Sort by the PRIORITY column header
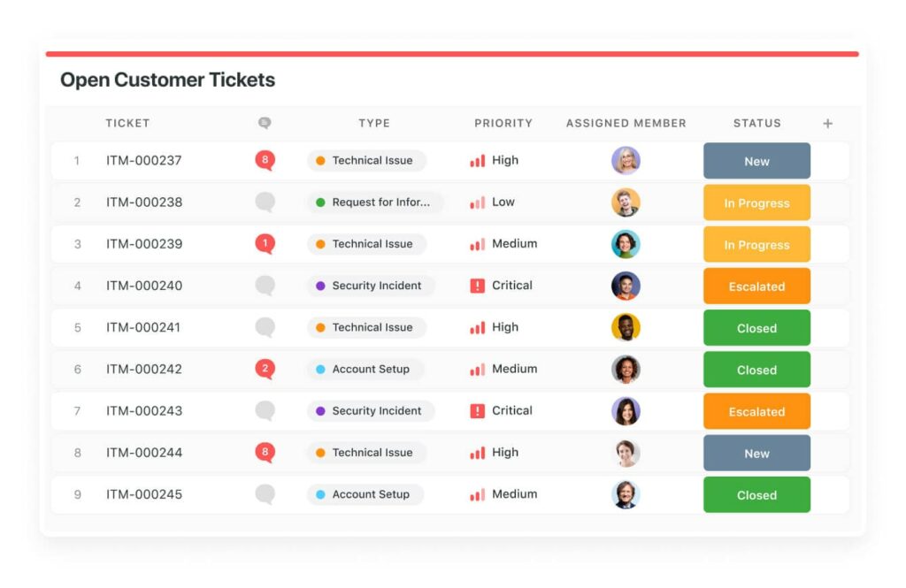The image size is (906, 588). pyautogui.click(x=503, y=123)
